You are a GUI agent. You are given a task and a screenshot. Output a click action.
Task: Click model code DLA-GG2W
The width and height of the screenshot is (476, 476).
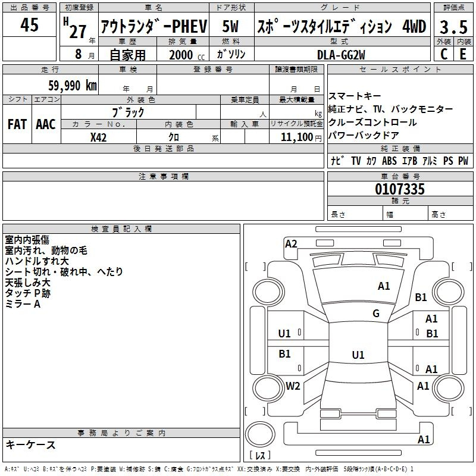(x=341, y=55)
